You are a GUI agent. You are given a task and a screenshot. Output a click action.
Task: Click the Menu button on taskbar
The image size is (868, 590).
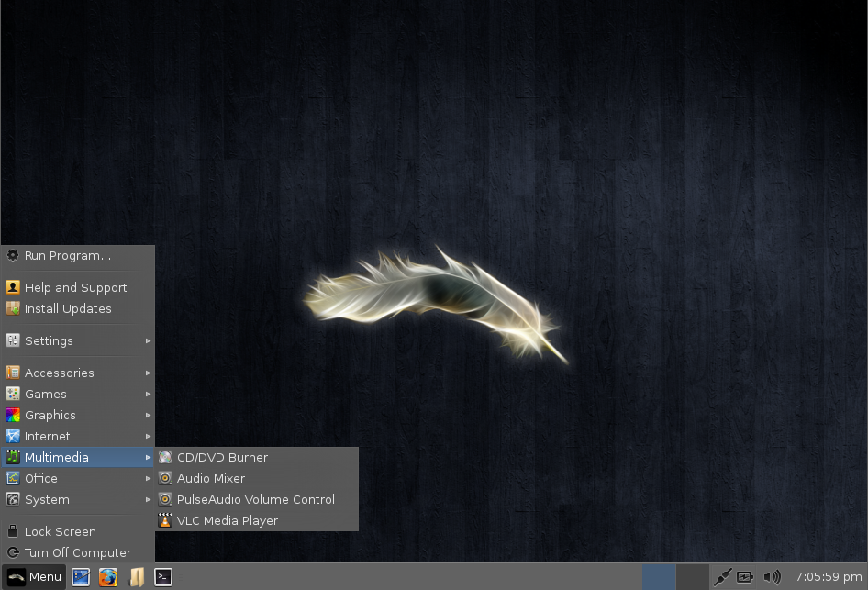[34, 577]
